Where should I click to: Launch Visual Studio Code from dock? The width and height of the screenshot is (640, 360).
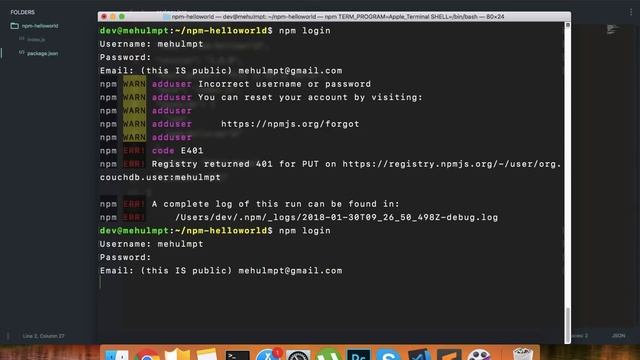pos(419,354)
